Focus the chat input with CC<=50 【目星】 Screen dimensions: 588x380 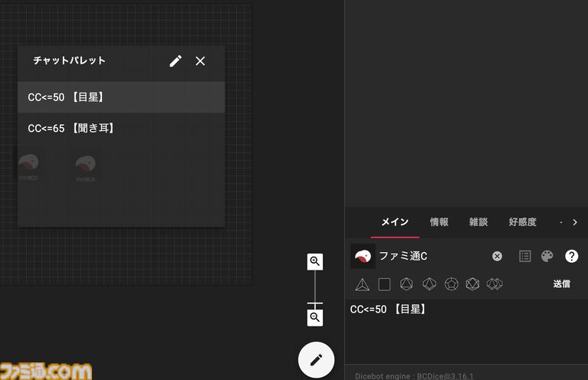[x=466, y=331]
